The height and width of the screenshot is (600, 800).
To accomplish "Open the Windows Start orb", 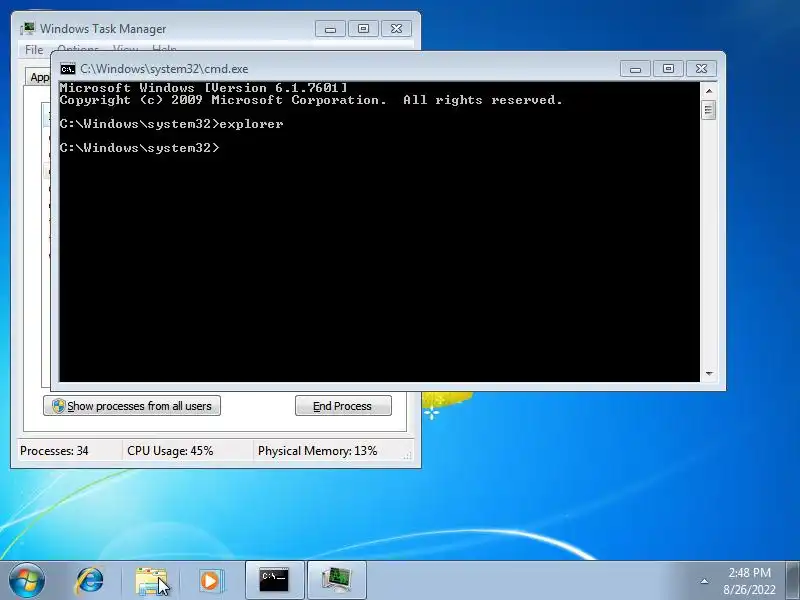I will pos(27,581).
